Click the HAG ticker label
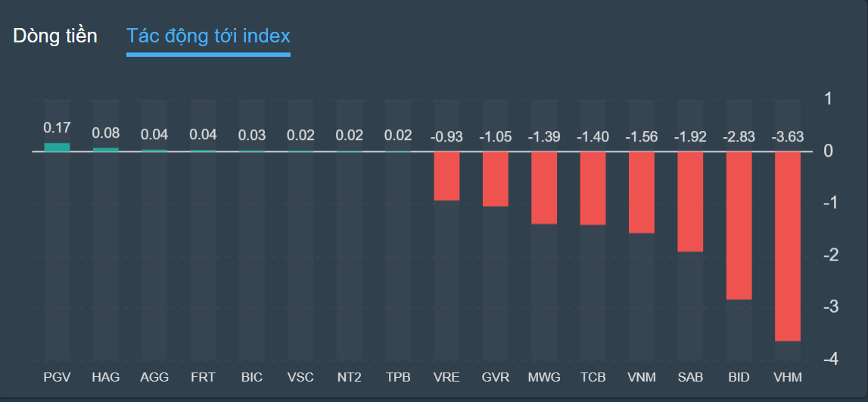868x402 pixels. click(106, 377)
